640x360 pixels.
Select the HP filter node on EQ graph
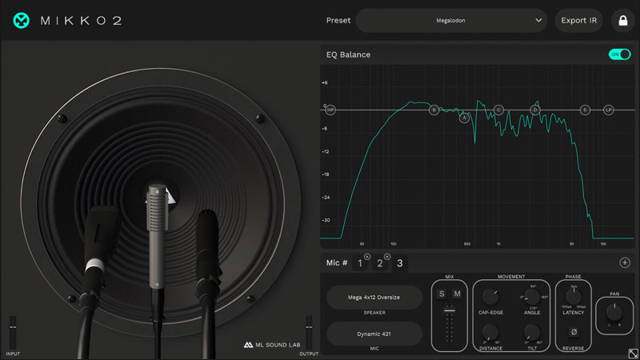330,110
